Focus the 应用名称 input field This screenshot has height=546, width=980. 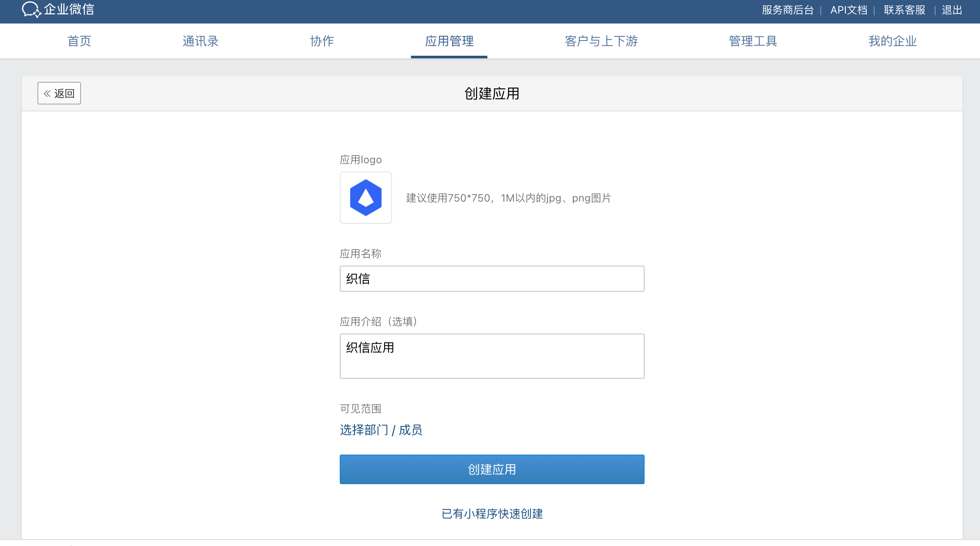coord(492,279)
